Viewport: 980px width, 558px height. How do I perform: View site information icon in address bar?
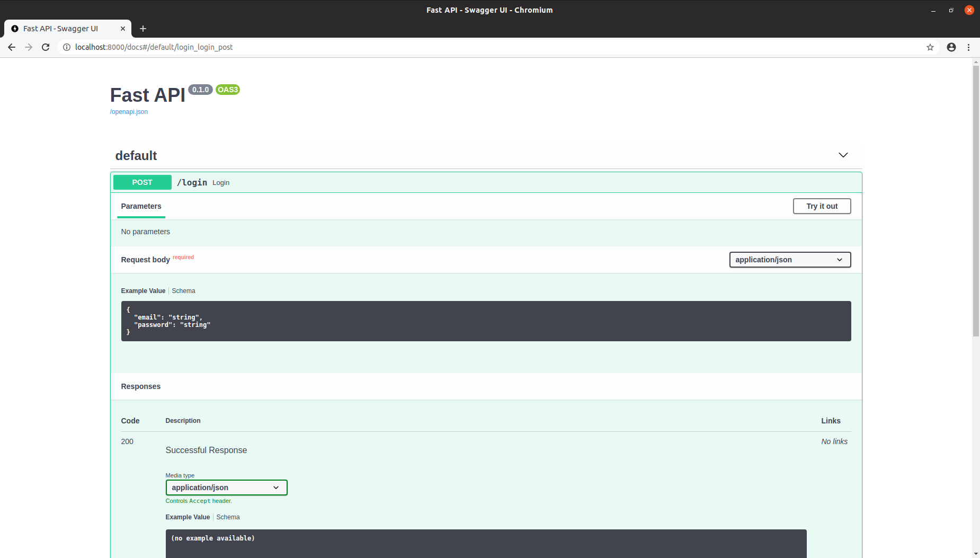(67, 47)
